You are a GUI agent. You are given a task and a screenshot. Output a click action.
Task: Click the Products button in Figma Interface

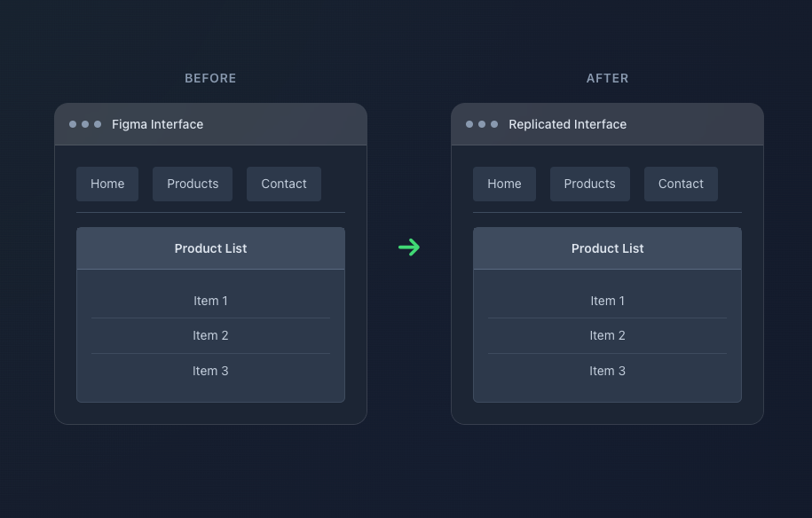193,184
